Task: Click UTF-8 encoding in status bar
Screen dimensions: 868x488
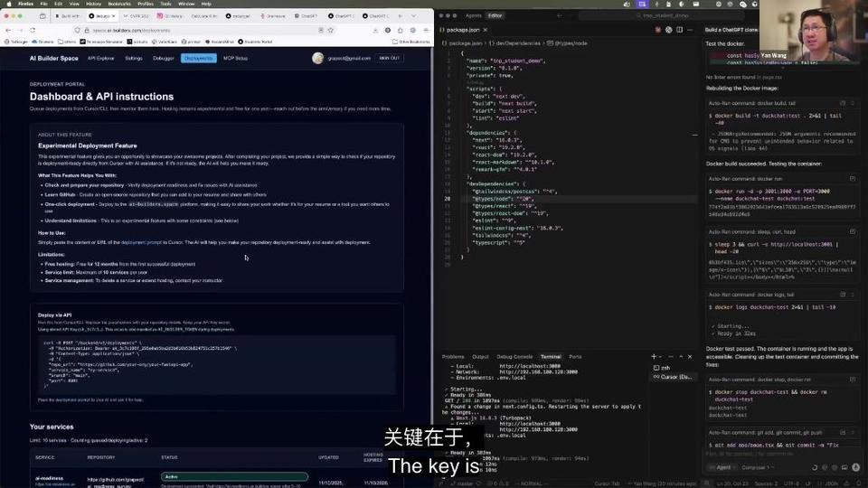Action: point(792,483)
